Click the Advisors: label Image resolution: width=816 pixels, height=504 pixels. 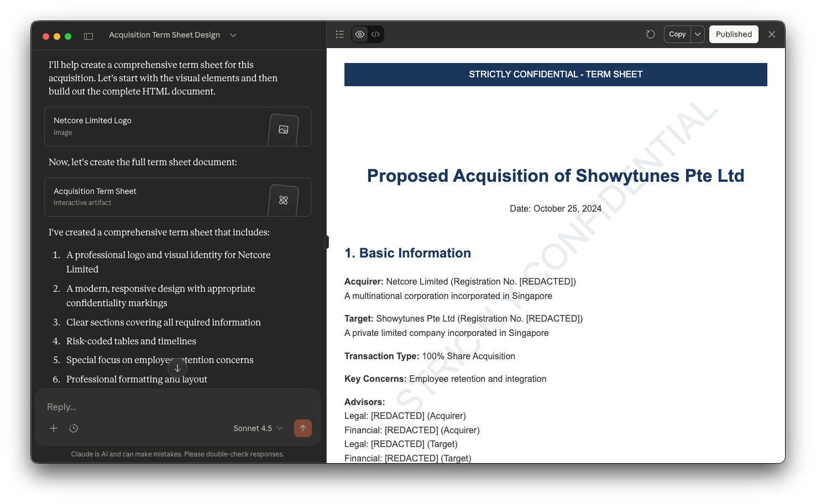pyautogui.click(x=364, y=402)
